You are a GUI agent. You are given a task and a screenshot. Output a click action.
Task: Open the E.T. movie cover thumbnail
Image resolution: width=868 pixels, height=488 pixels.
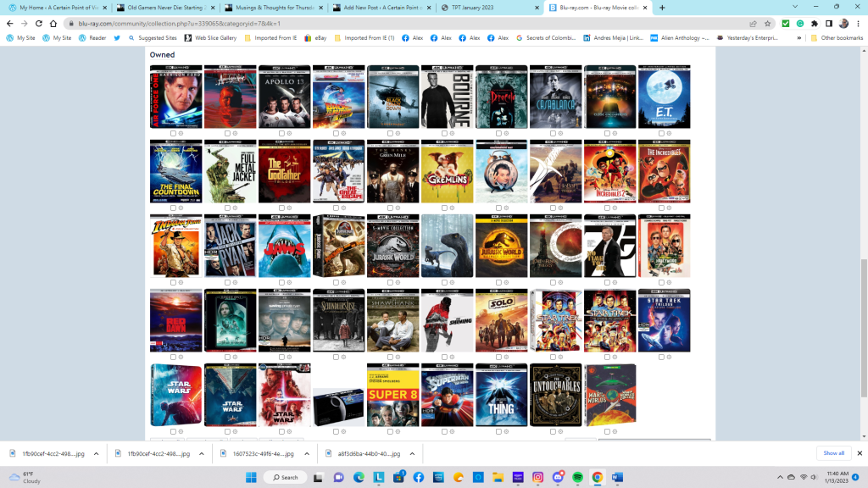click(x=664, y=97)
